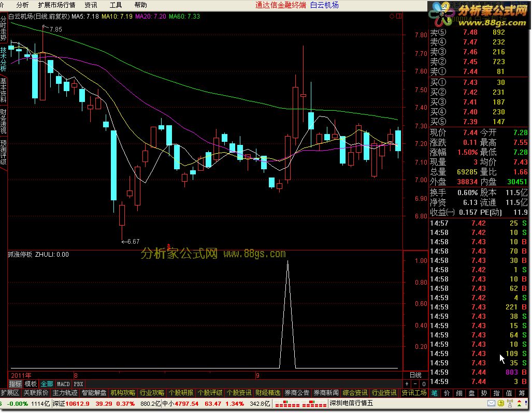532x413 pixels.
Task: Select the 筹 tab in quote panel
Action: (x=522, y=393)
